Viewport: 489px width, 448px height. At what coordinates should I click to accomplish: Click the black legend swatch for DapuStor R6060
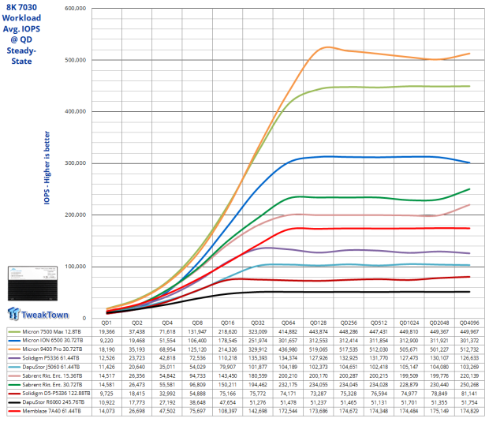14,402
